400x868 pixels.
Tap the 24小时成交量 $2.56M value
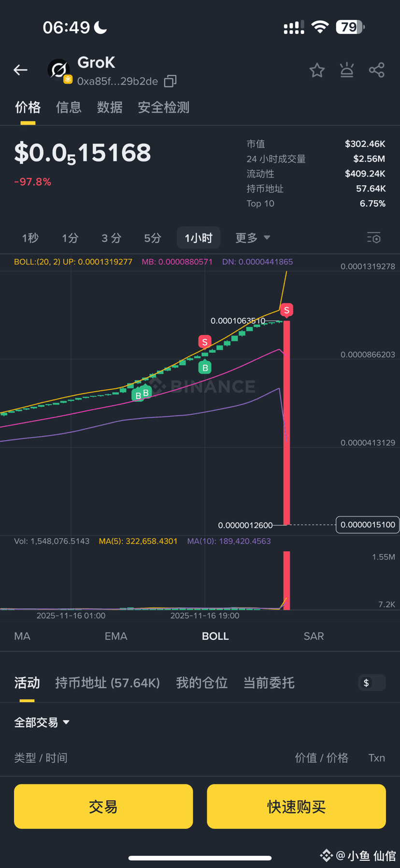[370, 159]
